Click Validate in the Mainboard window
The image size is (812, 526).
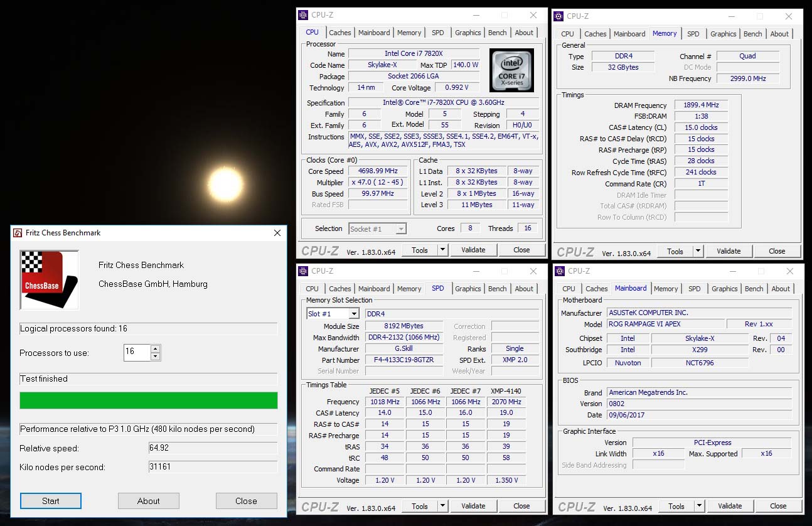(x=730, y=506)
